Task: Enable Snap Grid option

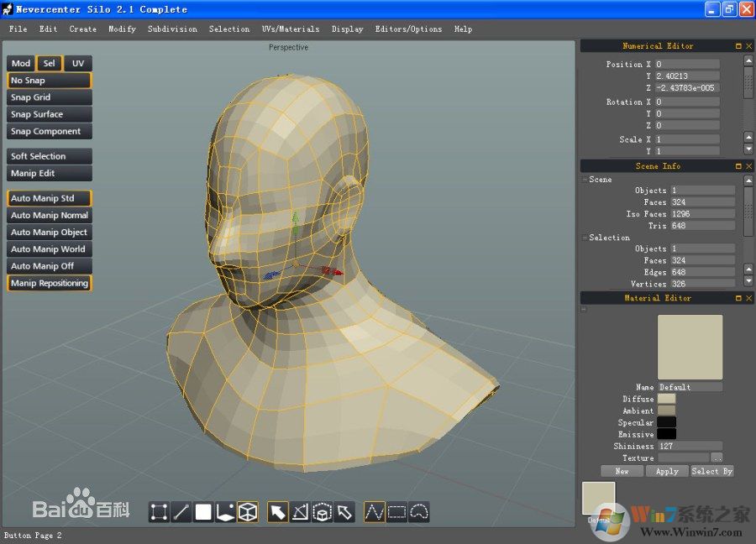Action: [x=49, y=97]
